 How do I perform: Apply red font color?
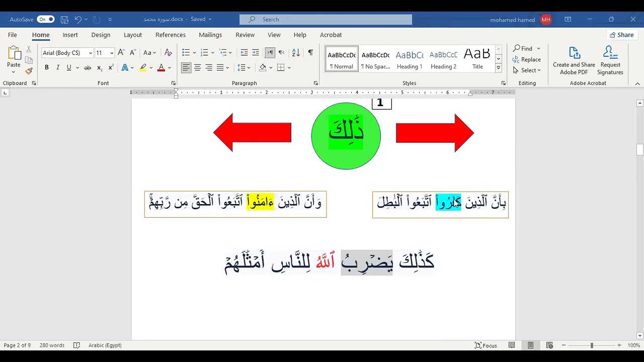(x=161, y=67)
